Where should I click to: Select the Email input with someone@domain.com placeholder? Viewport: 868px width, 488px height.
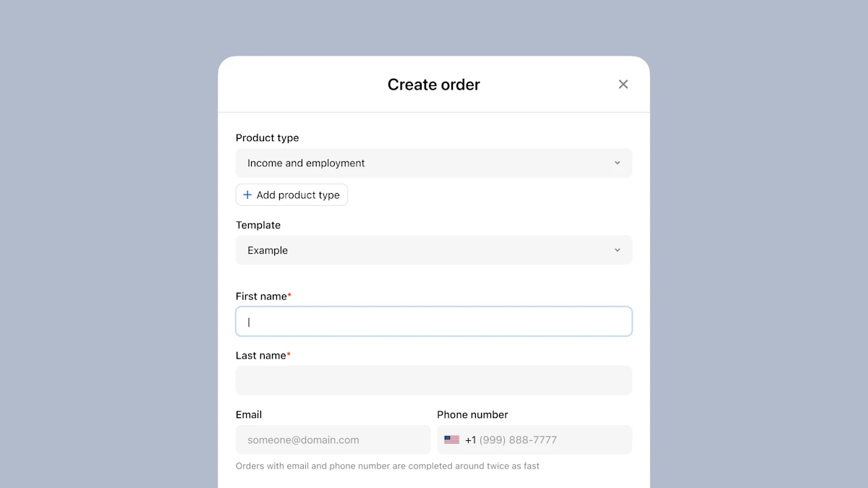(333, 440)
